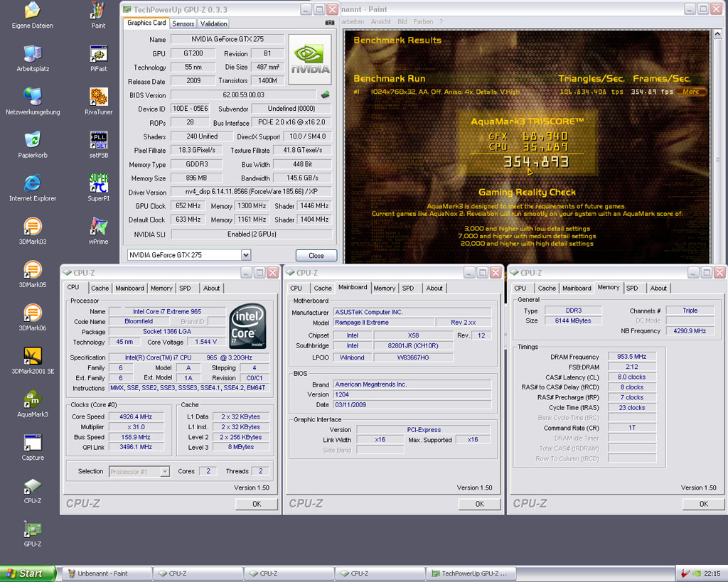Click NVIDIA system tray icon
This screenshot has width=728, height=582.
tap(697, 573)
